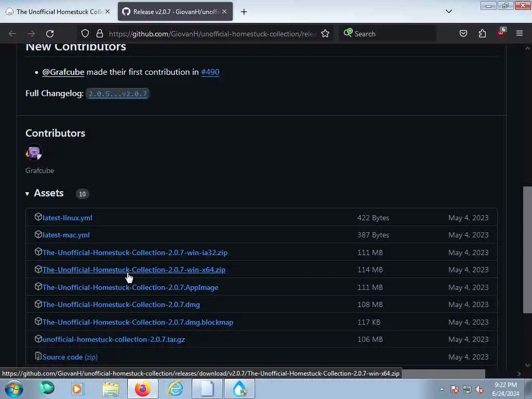This screenshot has width=532, height=399.
Task: Click package icon beside latest-linux.yml
Action: [38, 217]
